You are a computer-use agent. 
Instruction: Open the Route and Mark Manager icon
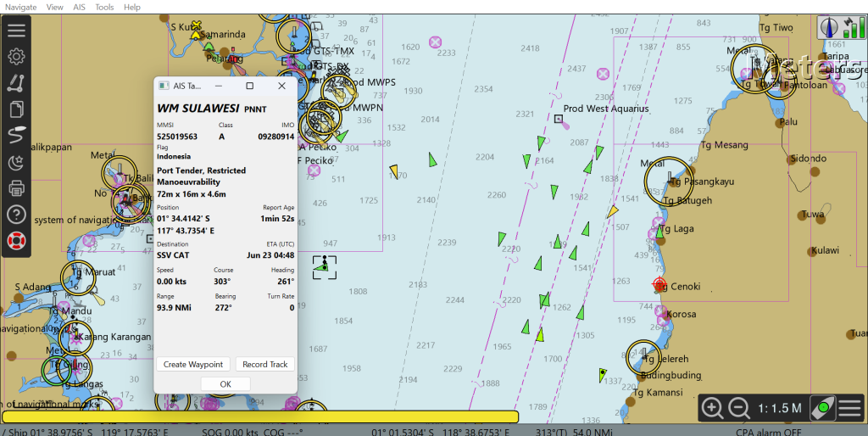(16, 109)
